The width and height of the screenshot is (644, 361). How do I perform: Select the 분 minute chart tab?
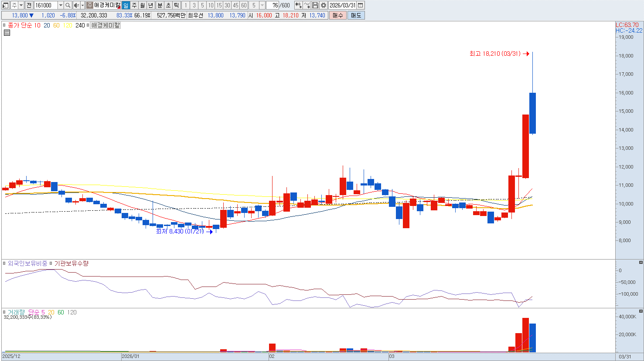[x=160, y=5]
